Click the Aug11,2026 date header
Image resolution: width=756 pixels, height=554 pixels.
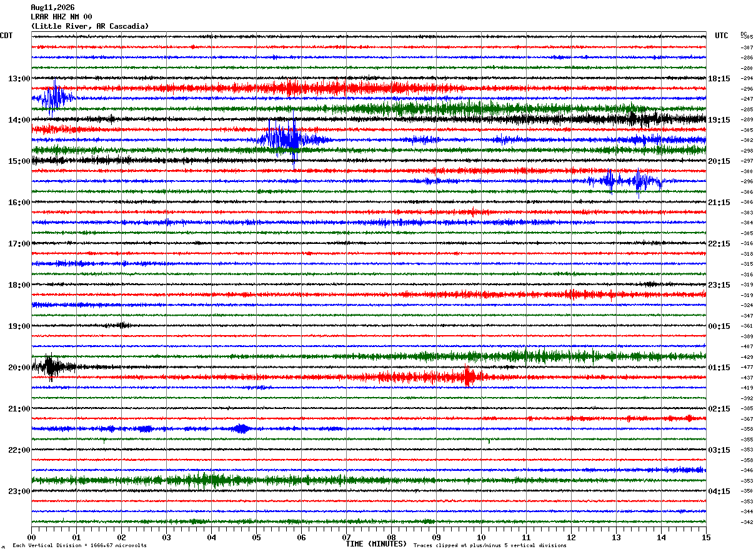[x=52, y=8]
